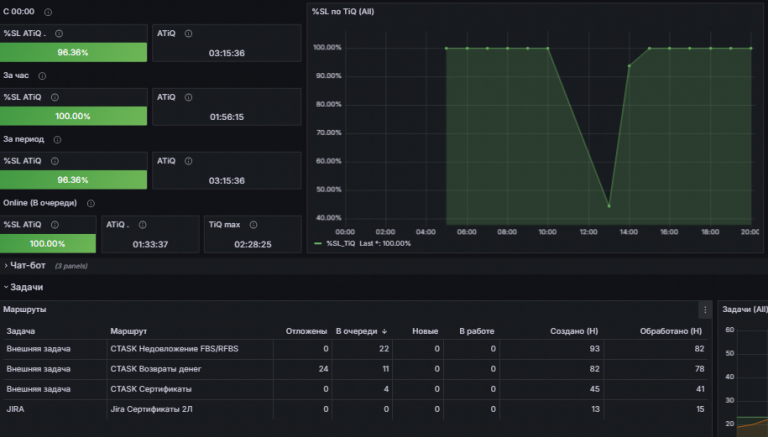Viewport: 768px width, 437px height.
Task: Toggle the %SL_TiQ legend series
Action: pos(340,243)
